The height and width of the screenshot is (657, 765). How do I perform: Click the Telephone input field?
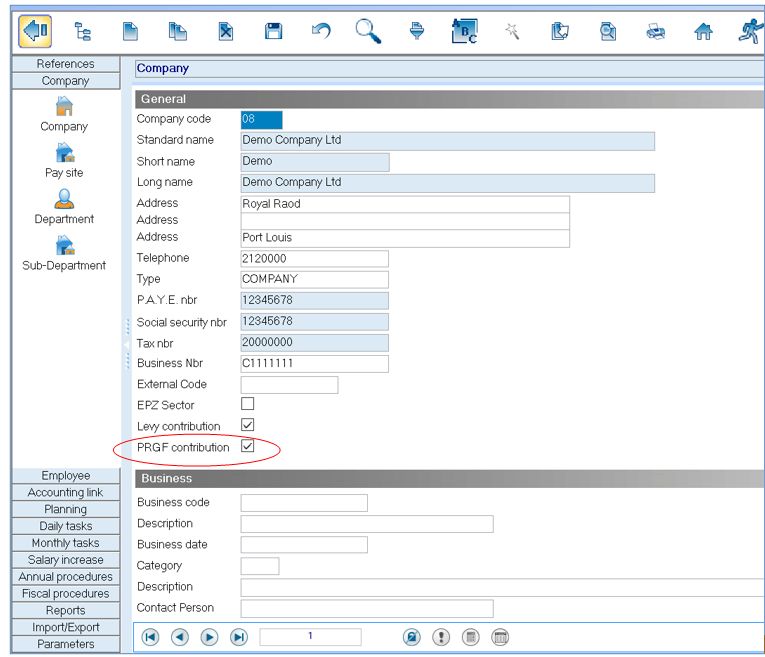(314, 258)
